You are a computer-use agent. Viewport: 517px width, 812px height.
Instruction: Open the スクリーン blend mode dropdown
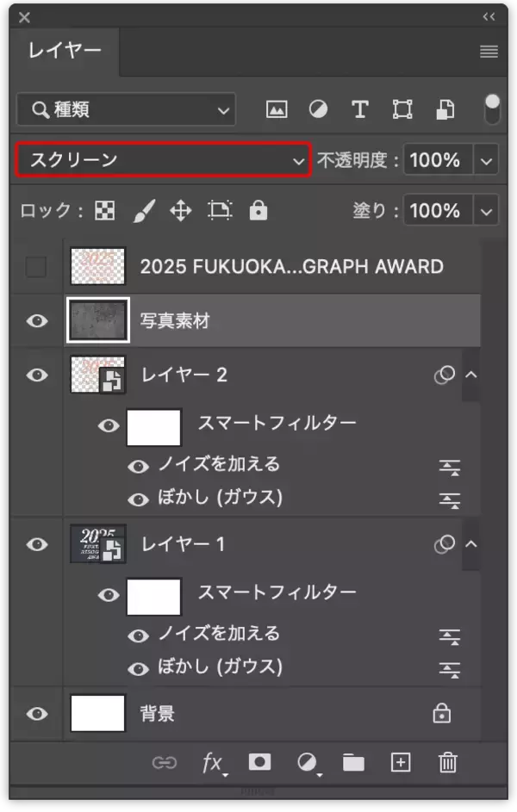(163, 160)
